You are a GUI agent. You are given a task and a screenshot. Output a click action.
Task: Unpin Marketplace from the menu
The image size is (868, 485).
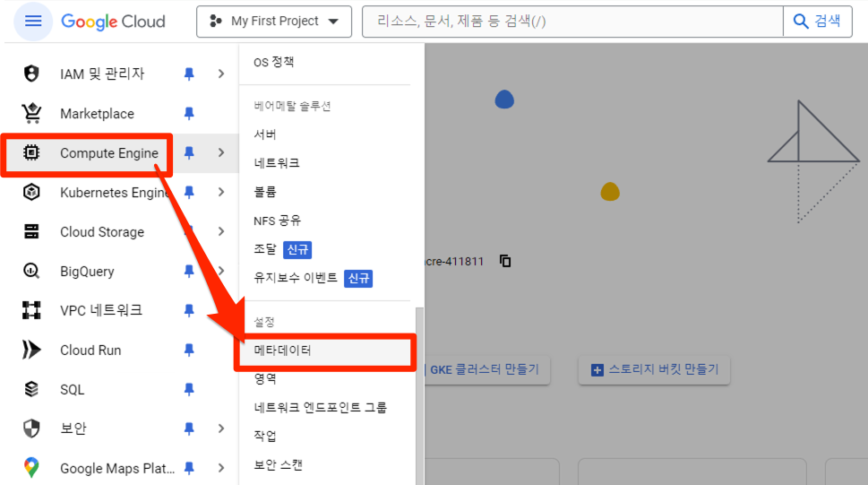pyautogui.click(x=189, y=114)
